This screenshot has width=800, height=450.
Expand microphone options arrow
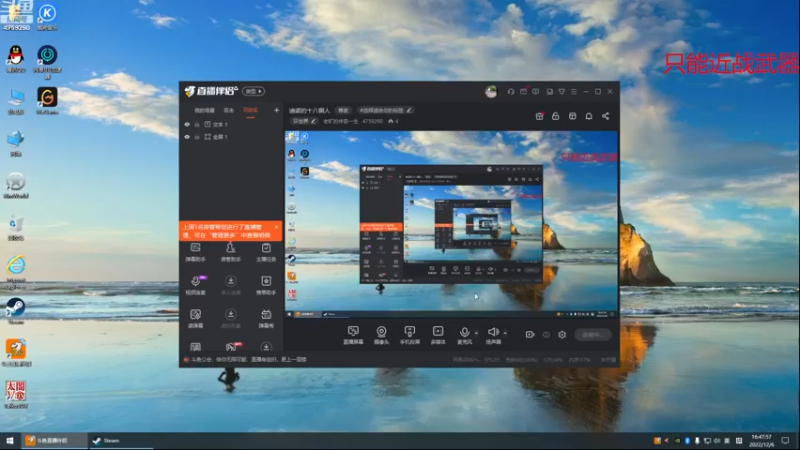(x=477, y=333)
